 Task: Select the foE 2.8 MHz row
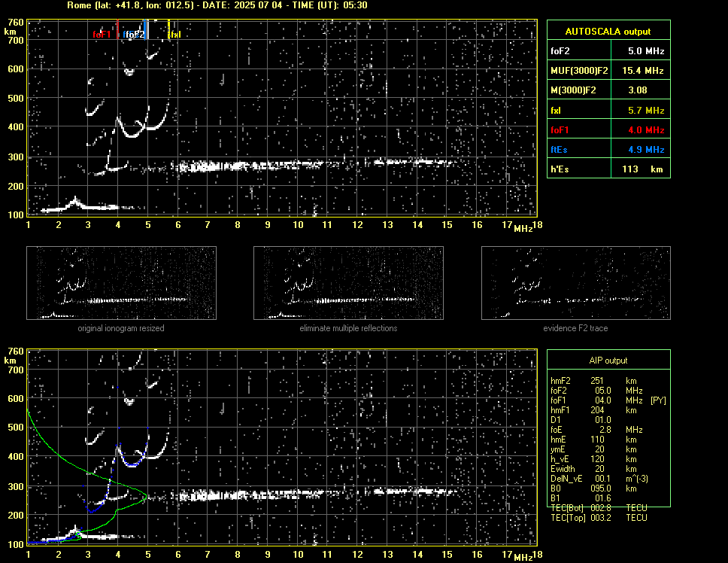tap(596, 430)
